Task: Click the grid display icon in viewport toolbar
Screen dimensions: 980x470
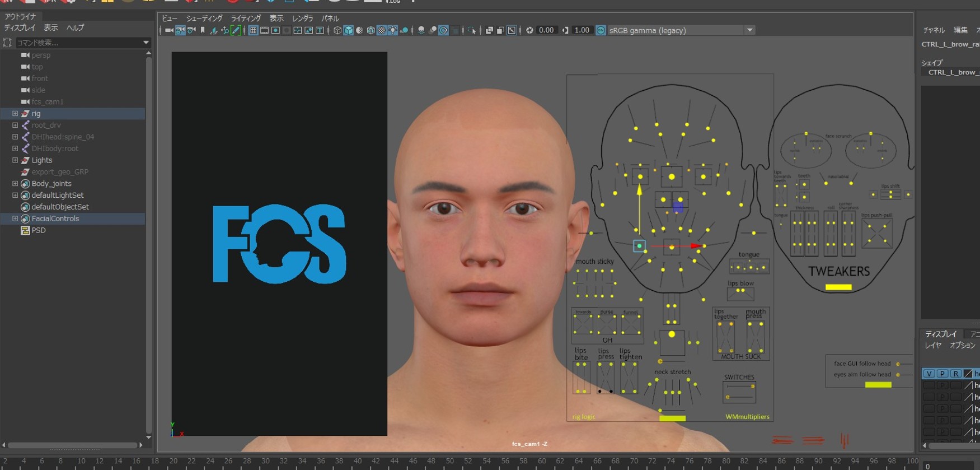Action: [x=254, y=30]
